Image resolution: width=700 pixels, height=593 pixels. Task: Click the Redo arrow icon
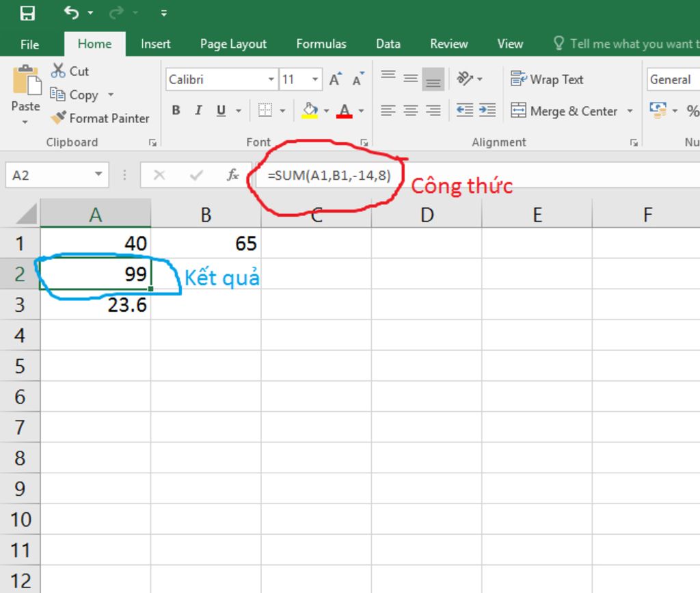click(116, 13)
